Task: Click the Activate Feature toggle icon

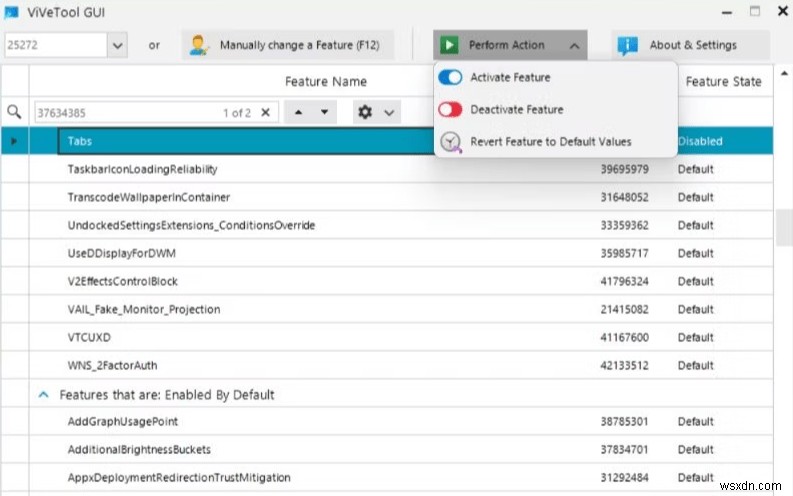Action: pos(450,77)
